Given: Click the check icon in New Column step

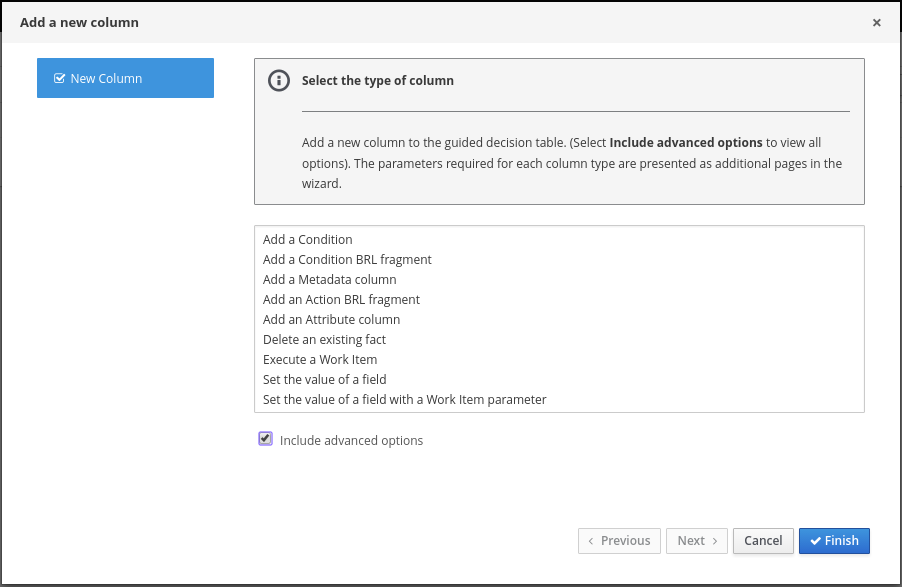Looking at the screenshot, I should coord(60,78).
